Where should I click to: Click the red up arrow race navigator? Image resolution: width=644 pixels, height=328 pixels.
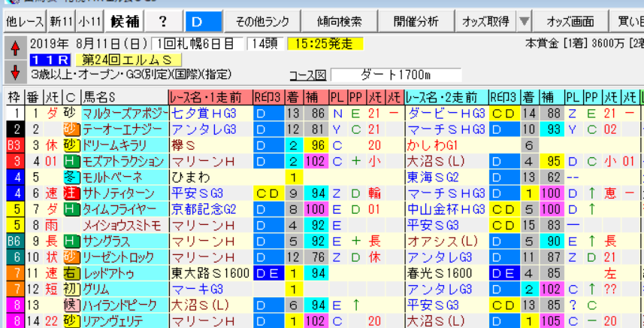point(16,50)
